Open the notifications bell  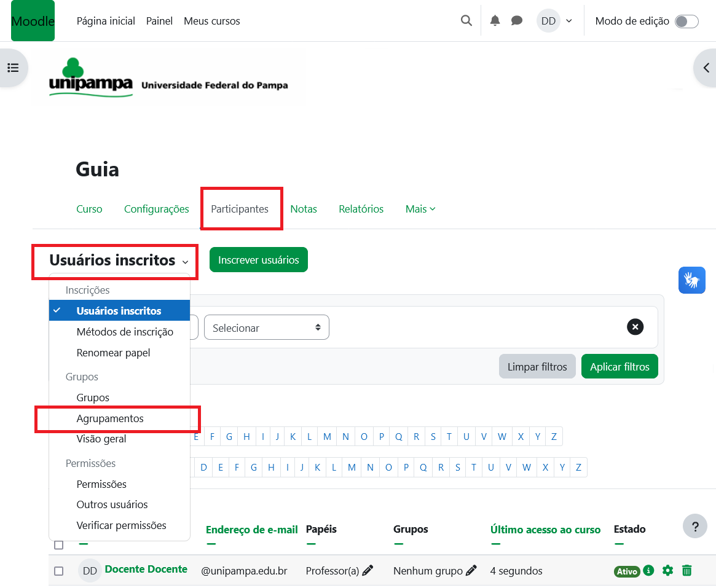click(495, 21)
